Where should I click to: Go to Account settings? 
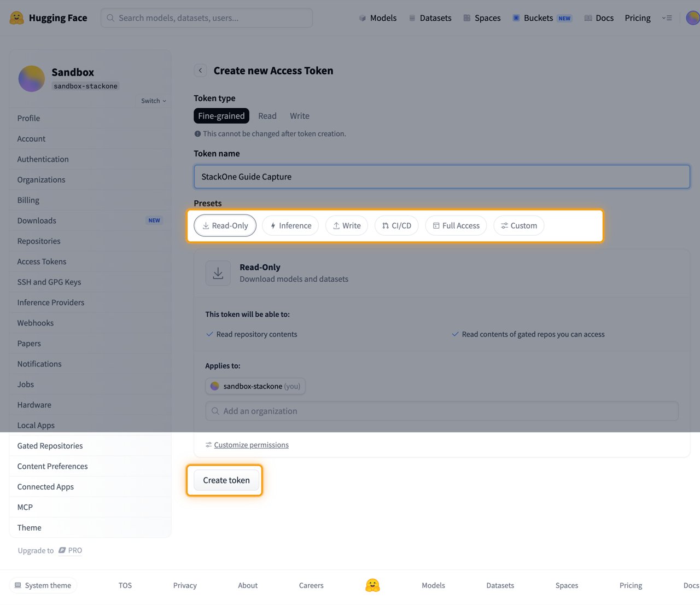pos(90,139)
